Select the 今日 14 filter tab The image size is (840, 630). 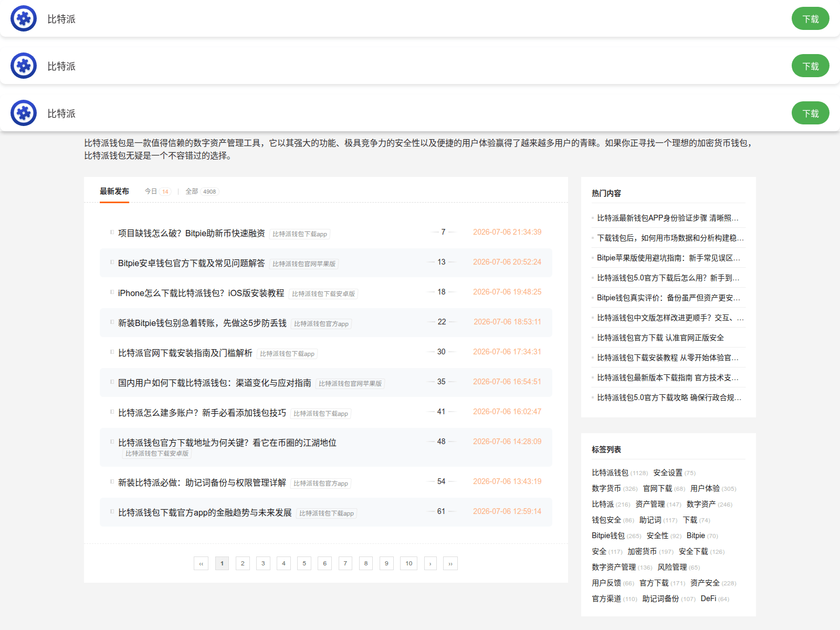pyautogui.click(x=157, y=192)
